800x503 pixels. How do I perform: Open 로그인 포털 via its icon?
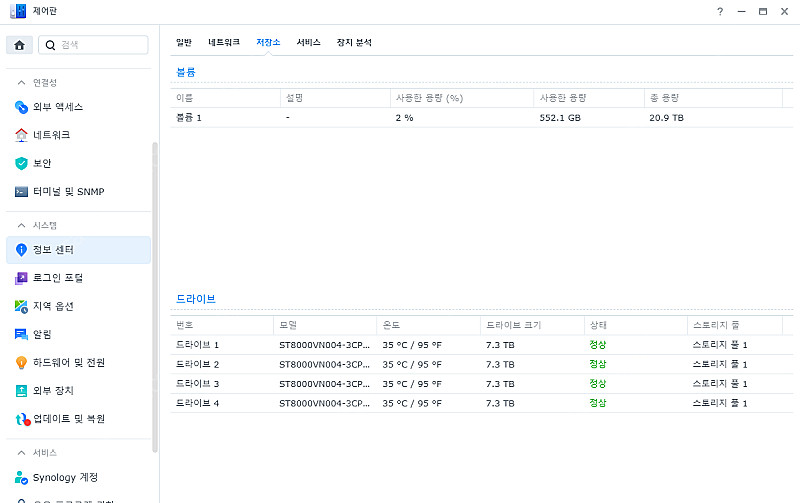click(21, 278)
